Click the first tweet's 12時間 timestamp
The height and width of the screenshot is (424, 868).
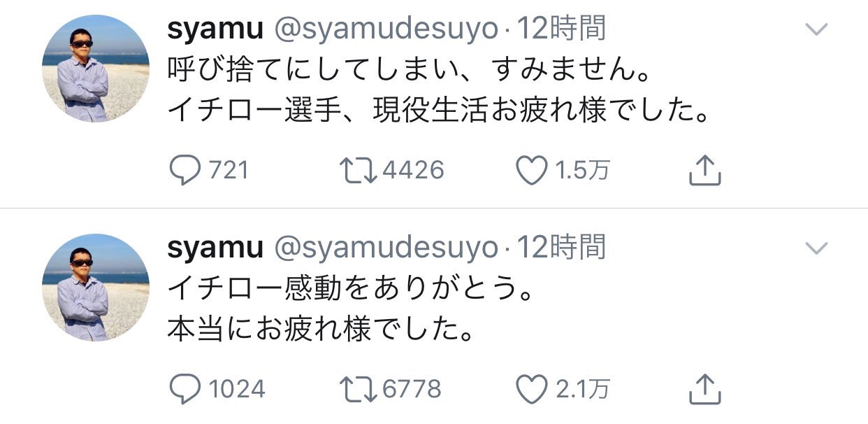tap(560, 29)
